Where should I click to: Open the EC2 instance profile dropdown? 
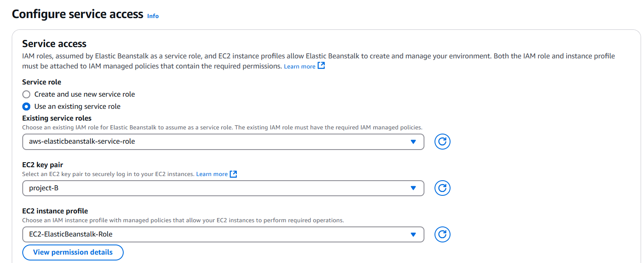(223, 234)
